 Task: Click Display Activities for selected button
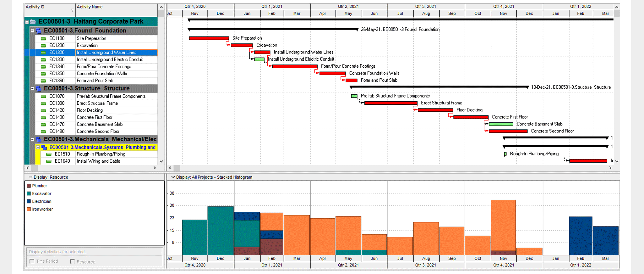pyautogui.click(x=94, y=252)
